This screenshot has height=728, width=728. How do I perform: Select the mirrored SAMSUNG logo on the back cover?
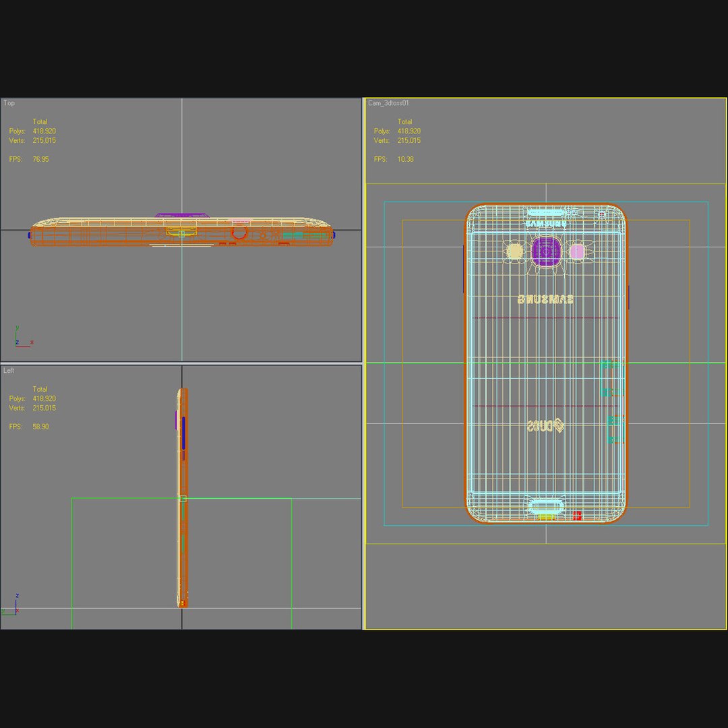(x=545, y=299)
